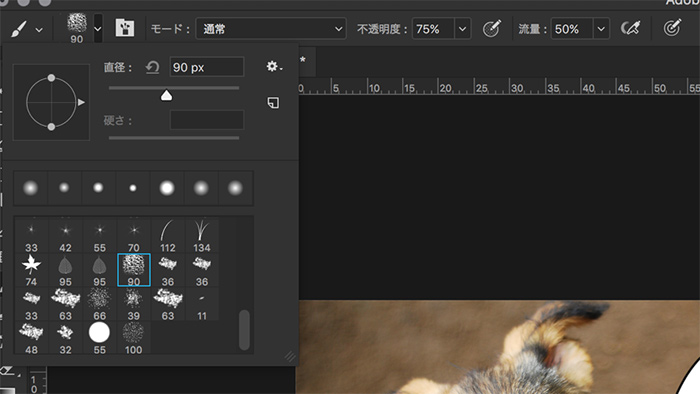
Task: Toggle the Brush Settings panel icon
Action: pos(125,29)
